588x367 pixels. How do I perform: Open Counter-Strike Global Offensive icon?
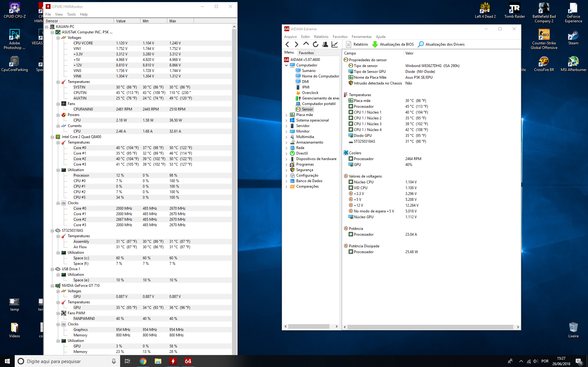click(x=544, y=39)
